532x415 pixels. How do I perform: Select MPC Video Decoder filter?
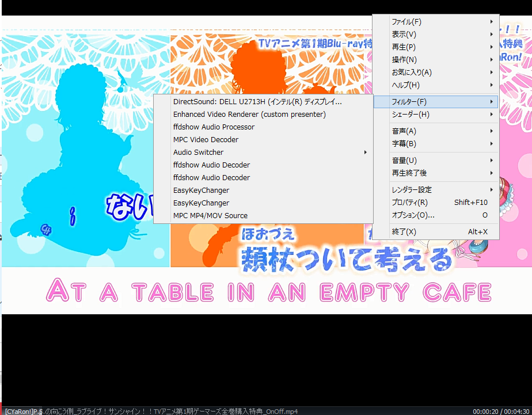pos(263,140)
